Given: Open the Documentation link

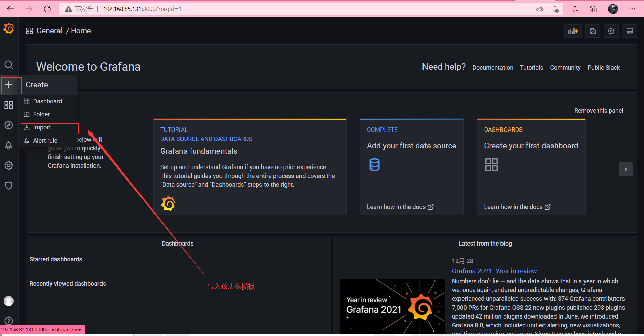Looking at the screenshot, I should 493,68.
